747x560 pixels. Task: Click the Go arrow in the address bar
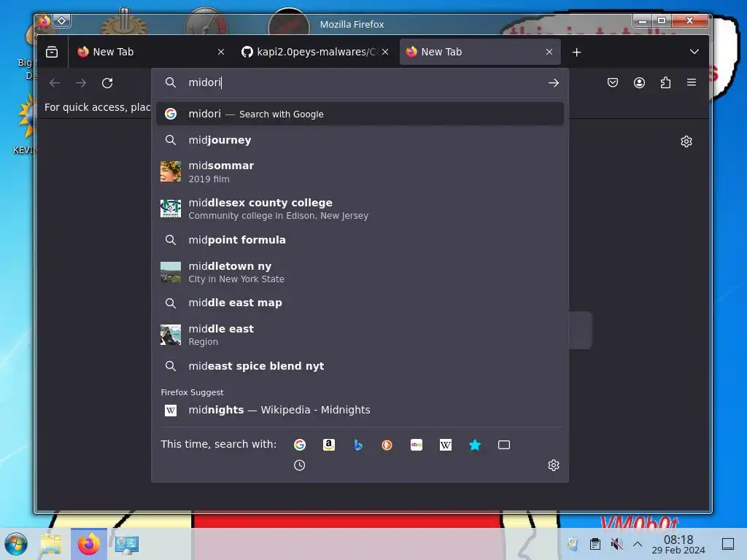(x=553, y=83)
